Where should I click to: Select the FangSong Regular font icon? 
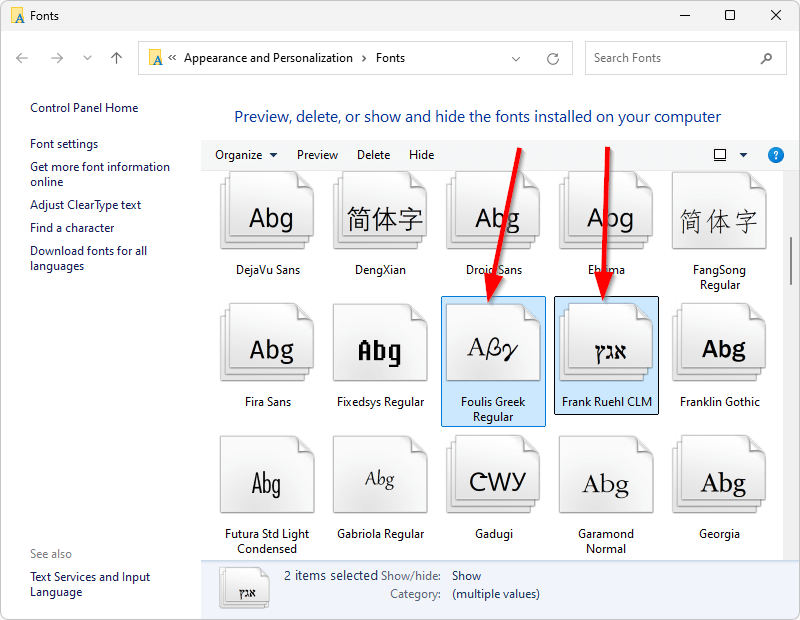(719, 211)
